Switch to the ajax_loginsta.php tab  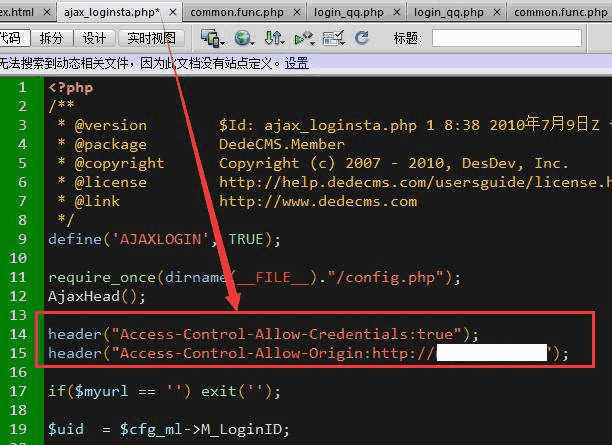112,12
